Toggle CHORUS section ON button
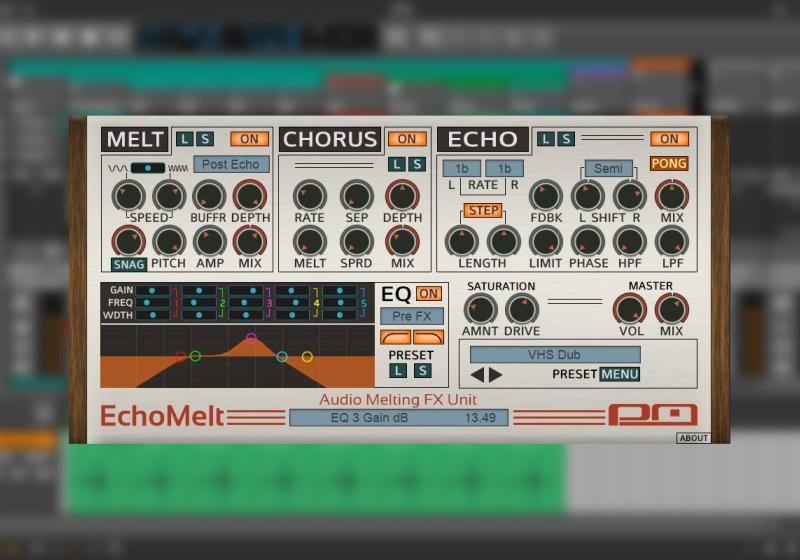This screenshot has width=800, height=560. [x=407, y=139]
